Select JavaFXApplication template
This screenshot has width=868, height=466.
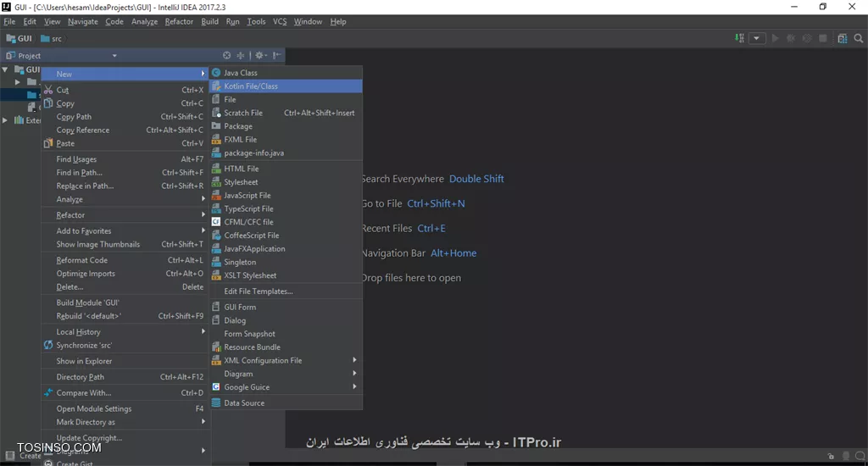click(286, 248)
